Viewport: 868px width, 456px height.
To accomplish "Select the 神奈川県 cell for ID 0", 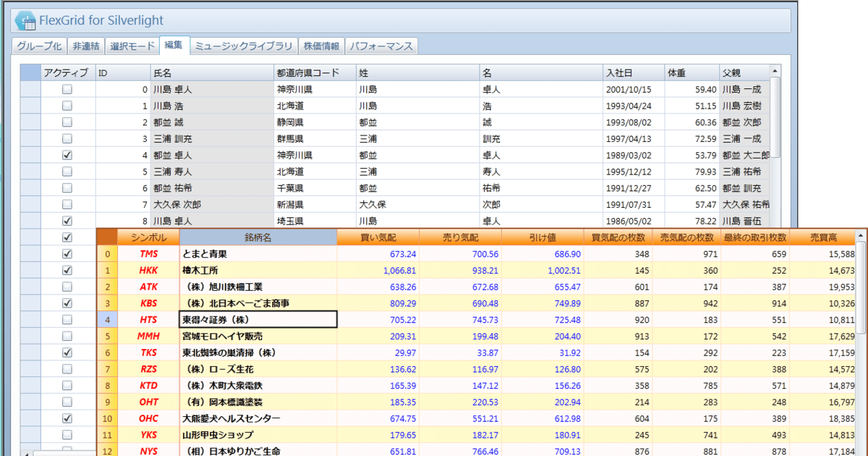I will (314, 90).
